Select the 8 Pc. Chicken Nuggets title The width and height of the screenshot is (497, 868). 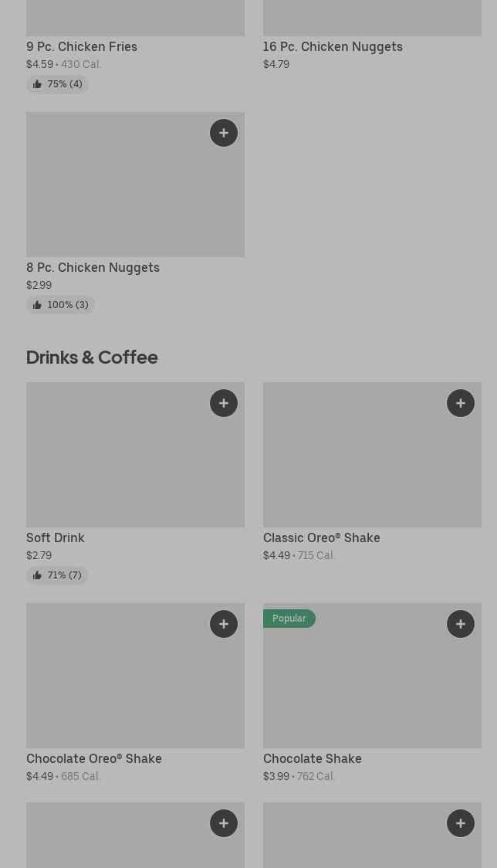(x=93, y=267)
